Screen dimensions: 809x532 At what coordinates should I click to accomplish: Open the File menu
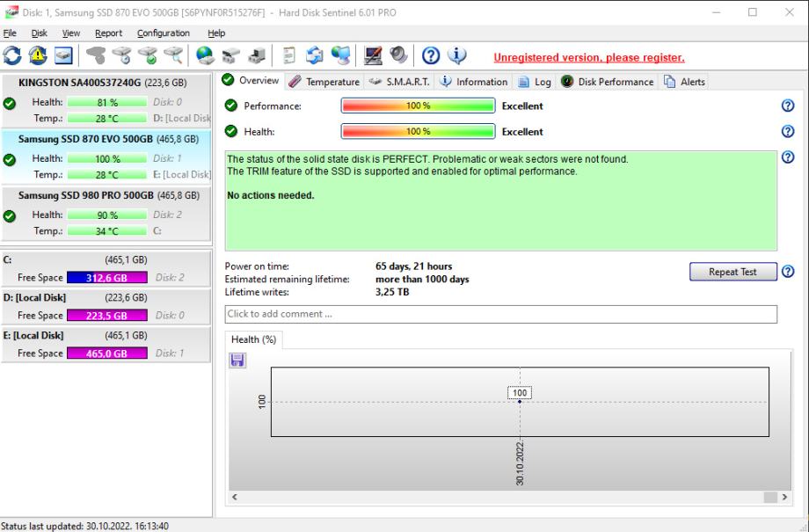tap(10, 33)
